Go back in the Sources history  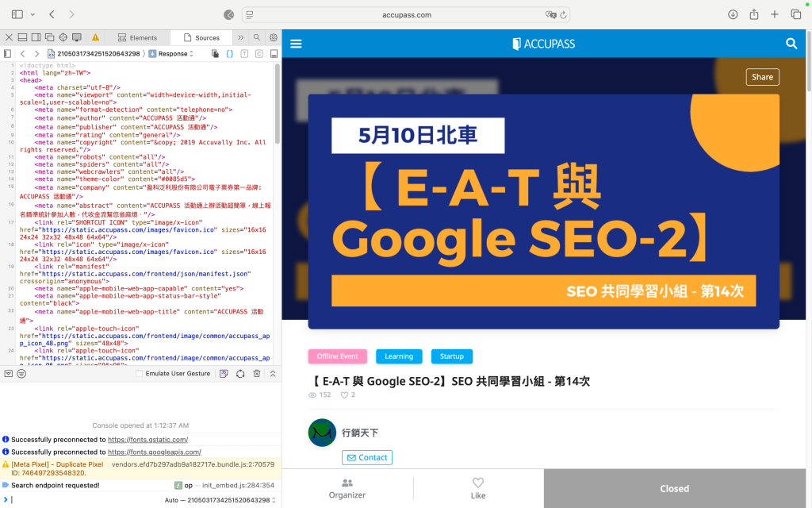pyautogui.click(x=22, y=53)
